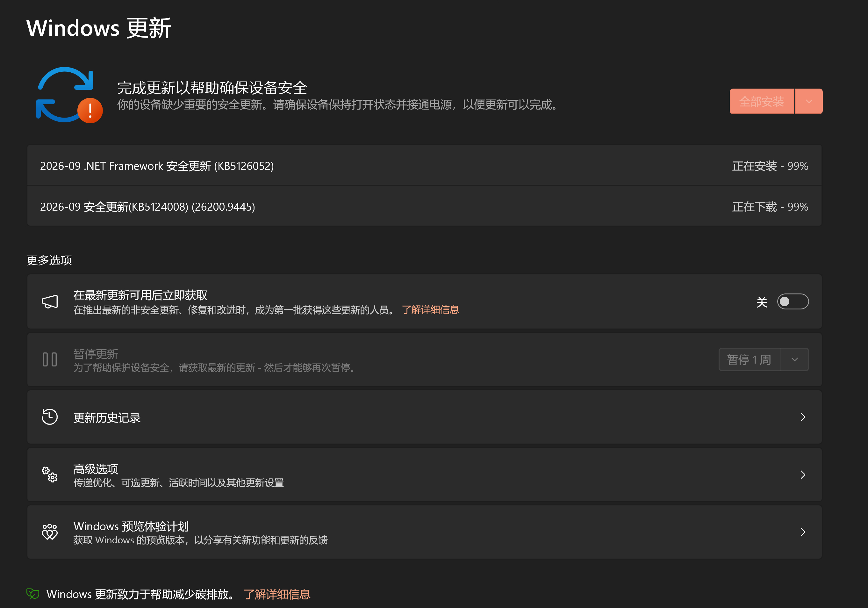Click the 正在下载 - 99% status text
Screen dimensions: 868x608
point(770,206)
